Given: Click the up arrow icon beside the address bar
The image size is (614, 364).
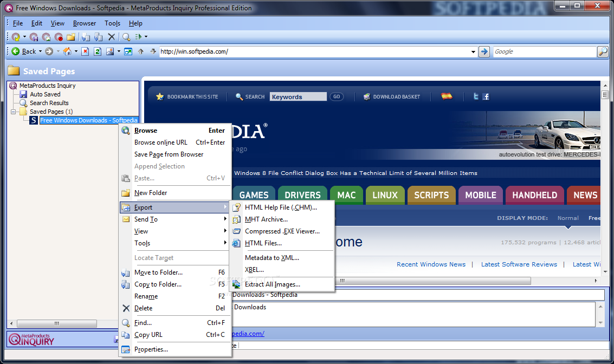Looking at the screenshot, I should coord(141,51).
